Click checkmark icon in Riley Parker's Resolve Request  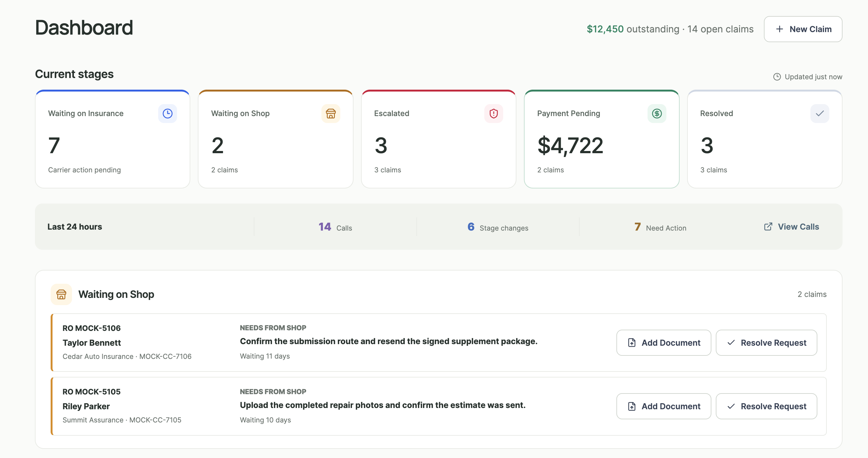coord(731,406)
